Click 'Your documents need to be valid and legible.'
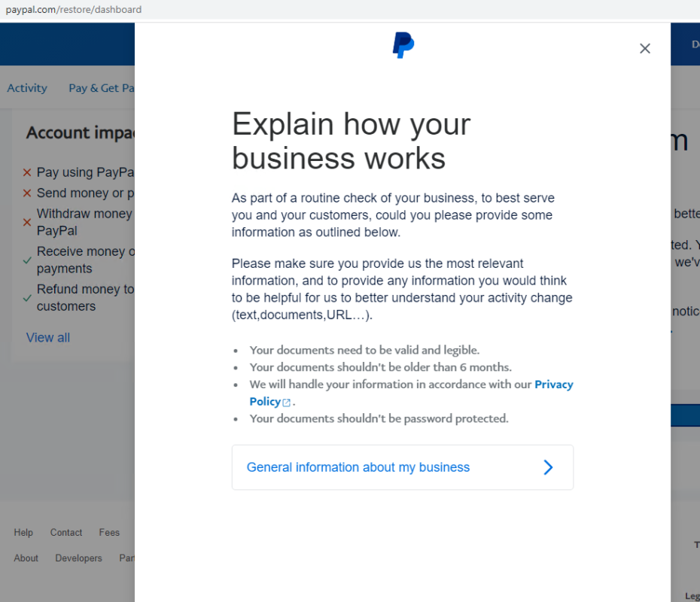This screenshot has height=602, width=700. coord(364,350)
